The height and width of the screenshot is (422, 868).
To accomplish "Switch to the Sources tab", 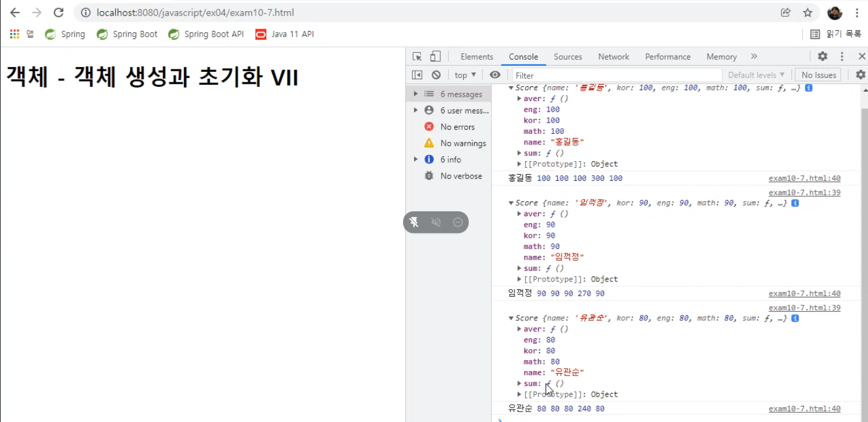I will pyautogui.click(x=568, y=56).
